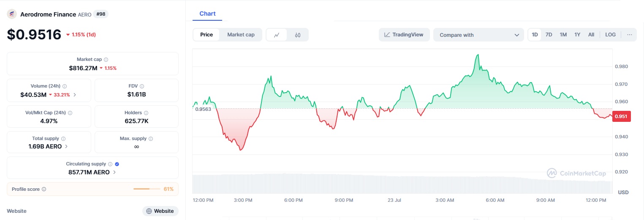644x220 pixels.
Task: Open the Compare with dropdown
Action: tap(478, 35)
